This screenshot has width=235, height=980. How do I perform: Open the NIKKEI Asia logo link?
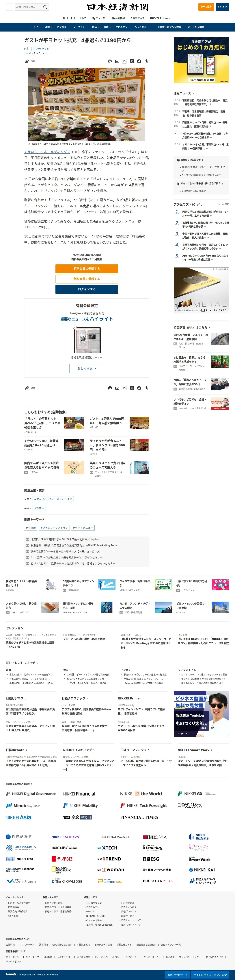point(18,817)
